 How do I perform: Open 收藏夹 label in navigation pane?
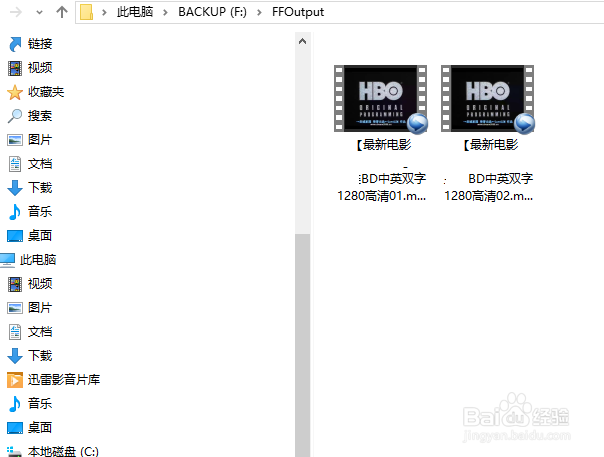[x=46, y=92]
